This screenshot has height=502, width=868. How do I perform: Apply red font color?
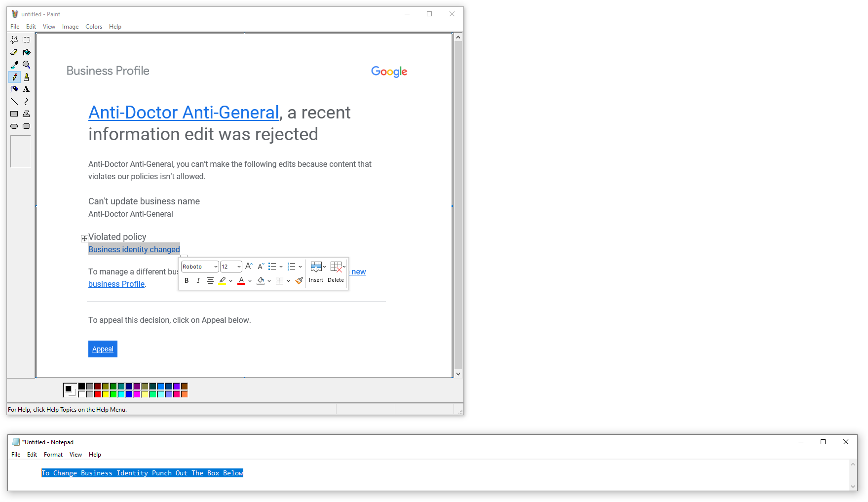tap(241, 281)
